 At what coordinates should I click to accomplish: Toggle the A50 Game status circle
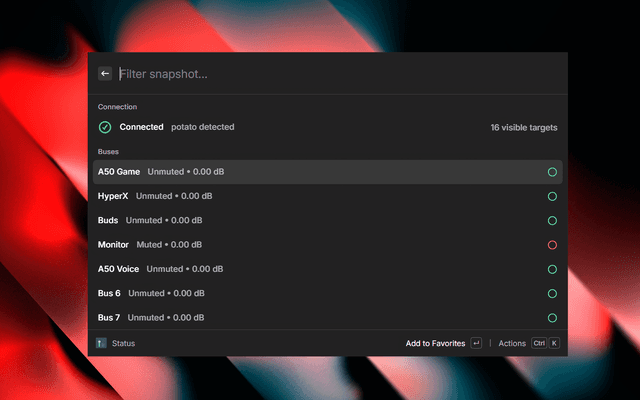(x=552, y=172)
